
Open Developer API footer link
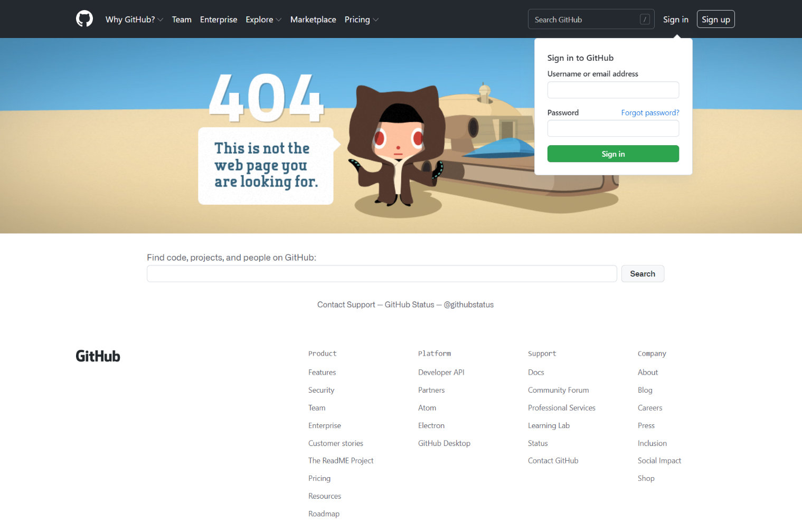[x=441, y=372]
